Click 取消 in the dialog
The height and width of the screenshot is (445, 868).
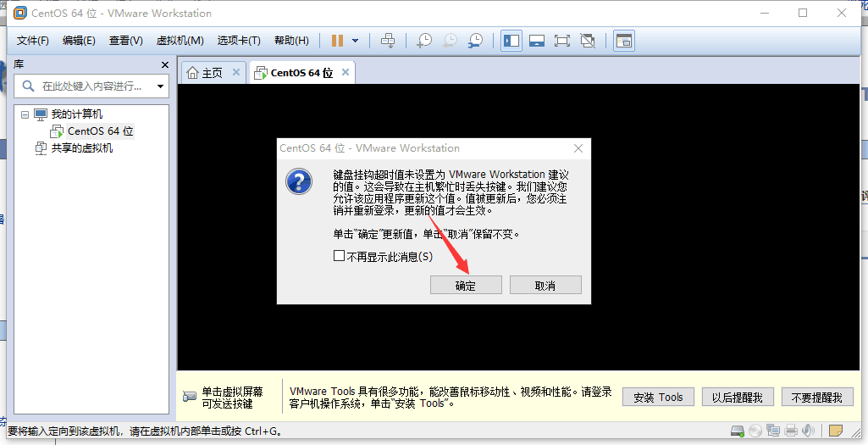[x=545, y=286]
